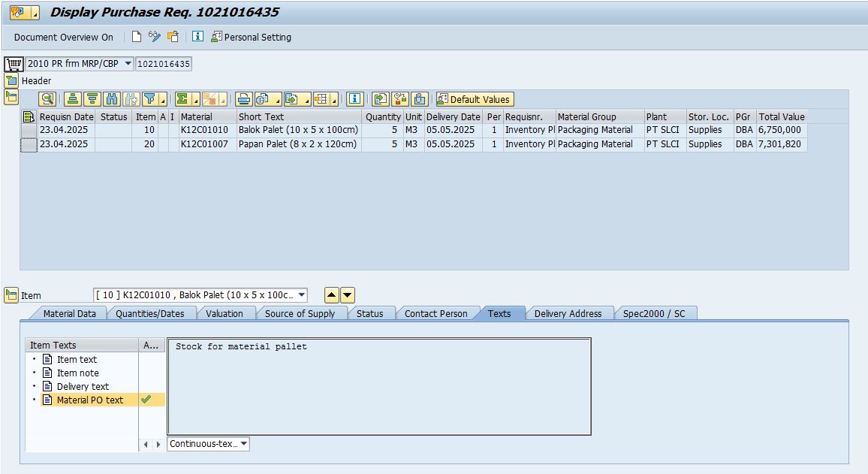The image size is (868, 474).
Task: Switch to the Status tab
Action: (x=369, y=313)
